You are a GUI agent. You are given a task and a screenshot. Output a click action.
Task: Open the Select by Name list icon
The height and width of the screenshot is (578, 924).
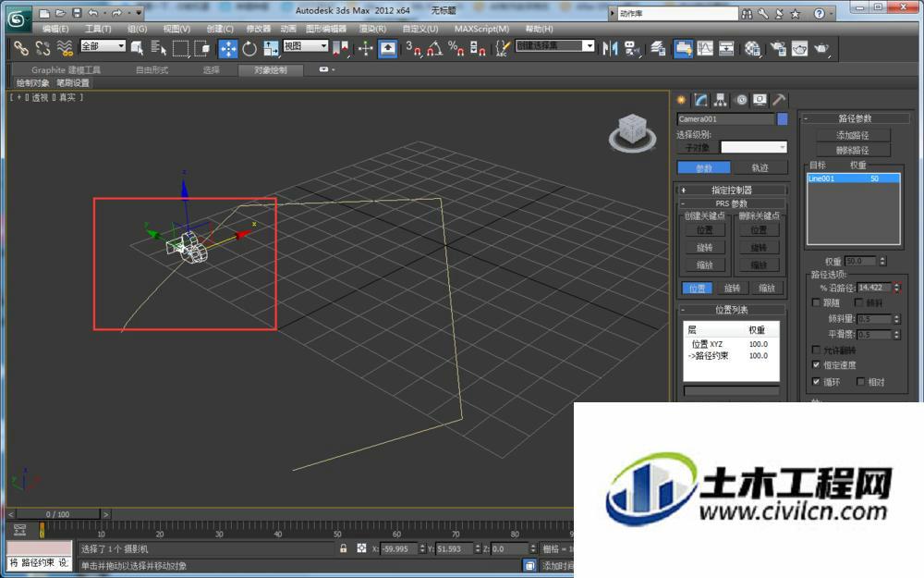click(159, 48)
